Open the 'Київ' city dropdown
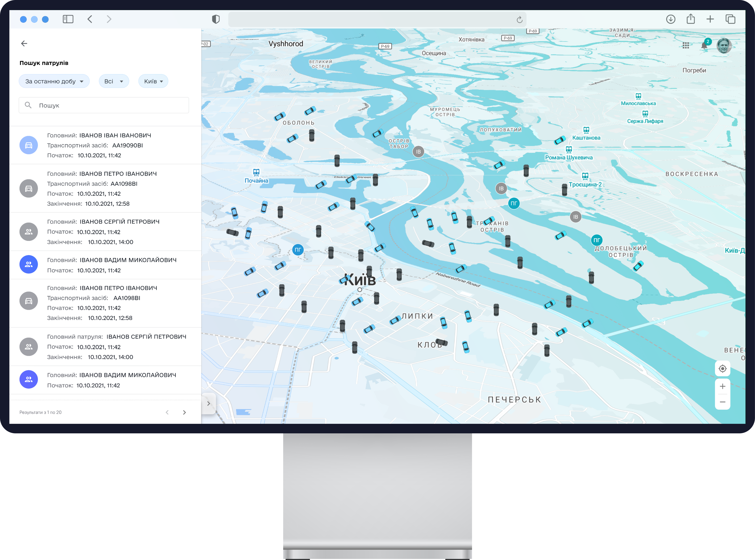 point(153,81)
